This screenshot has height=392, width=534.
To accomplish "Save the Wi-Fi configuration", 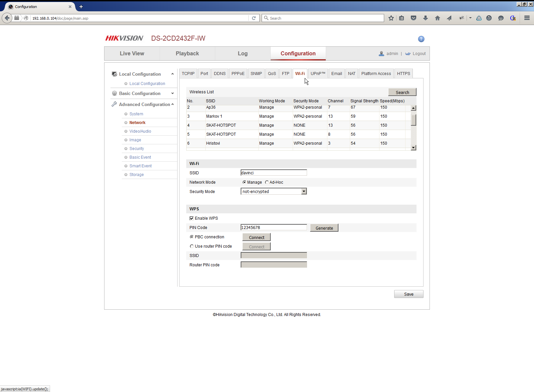I will (409, 294).
